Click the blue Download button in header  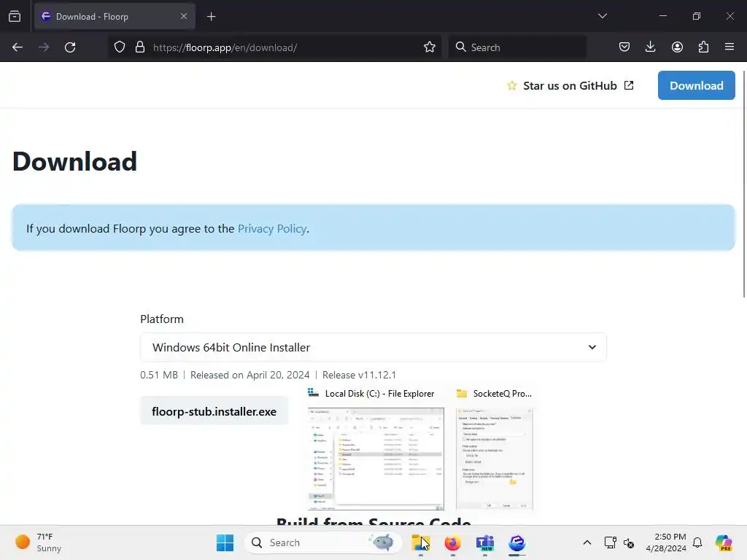click(x=696, y=85)
